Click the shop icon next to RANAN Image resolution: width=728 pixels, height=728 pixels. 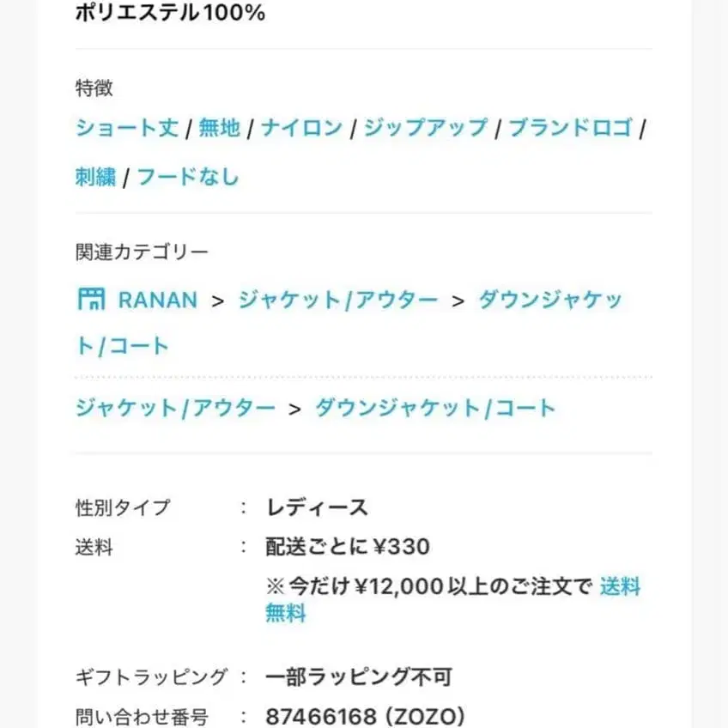[92, 300]
